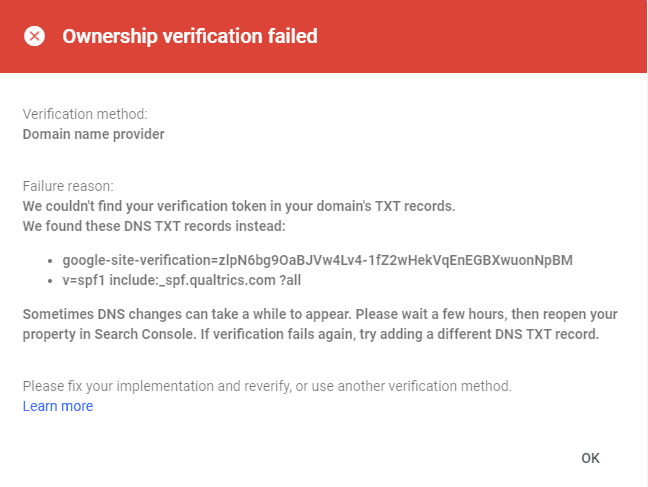Select the 'Domain name provider' text
The height and width of the screenshot is (487, 648).
[x=94, y=134]
